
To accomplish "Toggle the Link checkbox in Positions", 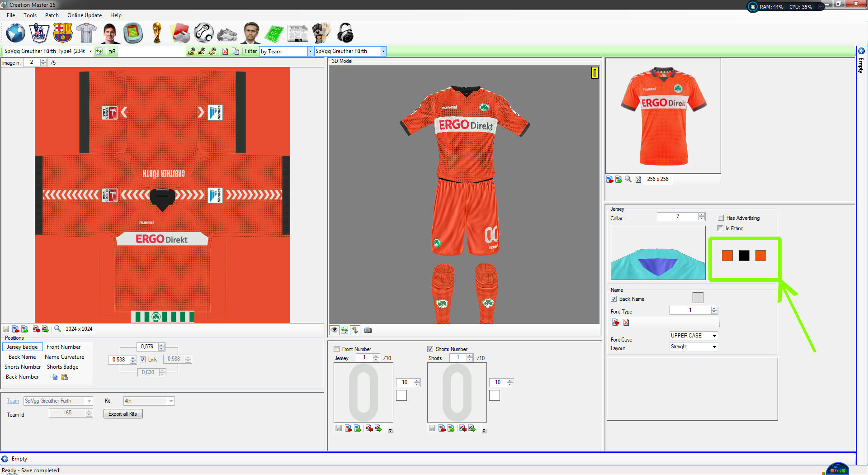I will (143, 360).
